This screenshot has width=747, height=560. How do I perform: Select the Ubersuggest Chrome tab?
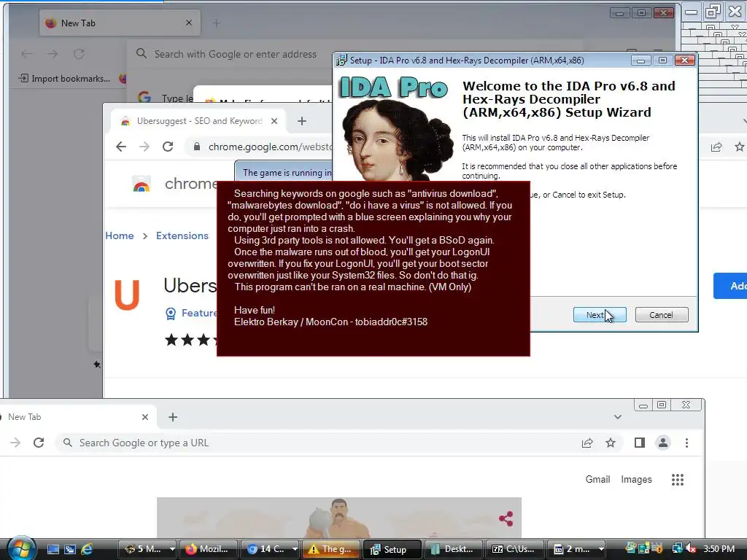pos(198,121)
